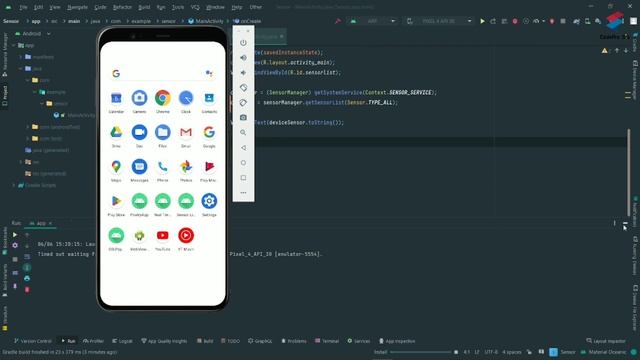
Task: Open the Contacts app on the emulator
Action: point(209,98)
